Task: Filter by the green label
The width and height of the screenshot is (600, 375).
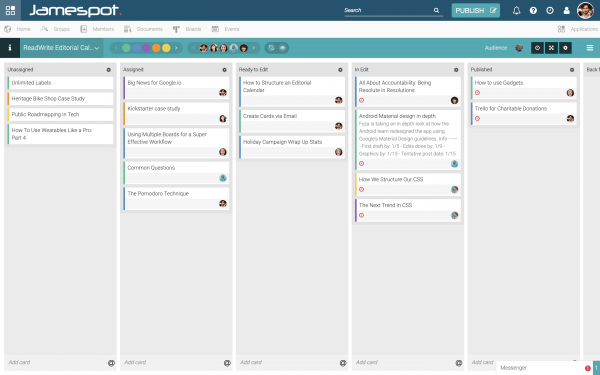Action: (126, 48)
